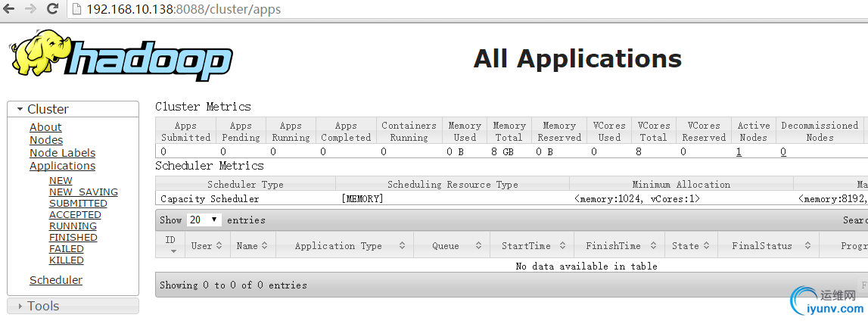Sort table by User column
The width and height of the screenshot is (868, 321).
(207, 246)
